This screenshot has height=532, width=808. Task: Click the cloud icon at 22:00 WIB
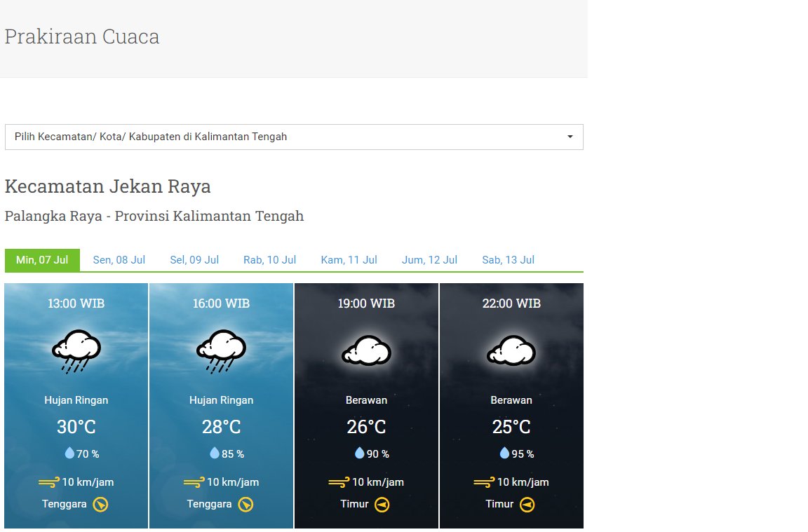(x=511, y=350)
